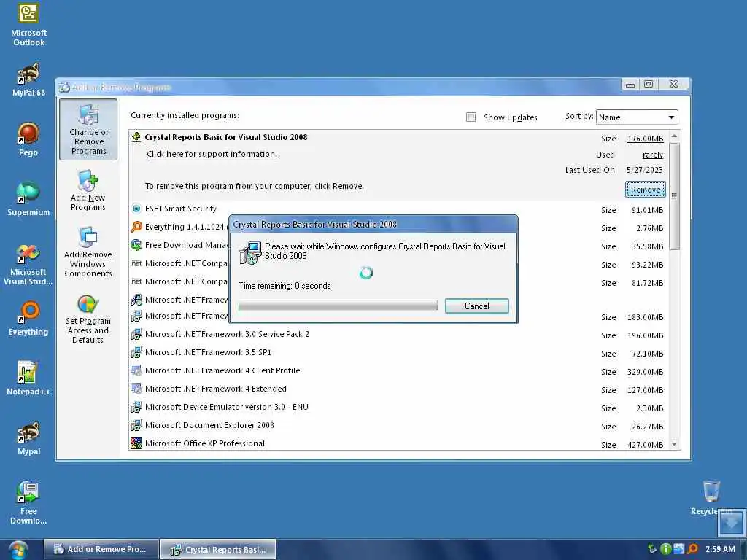Open the Free Download Manager desktop shortcut

28,502
